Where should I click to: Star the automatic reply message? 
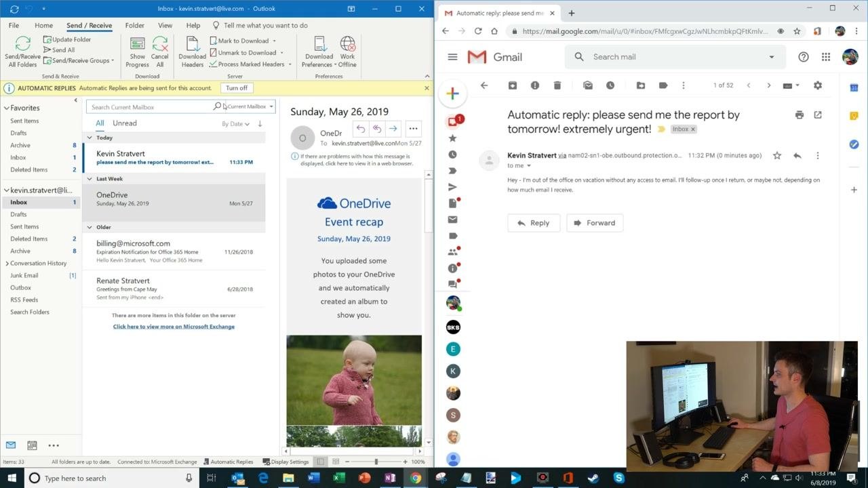coord(777,155)
